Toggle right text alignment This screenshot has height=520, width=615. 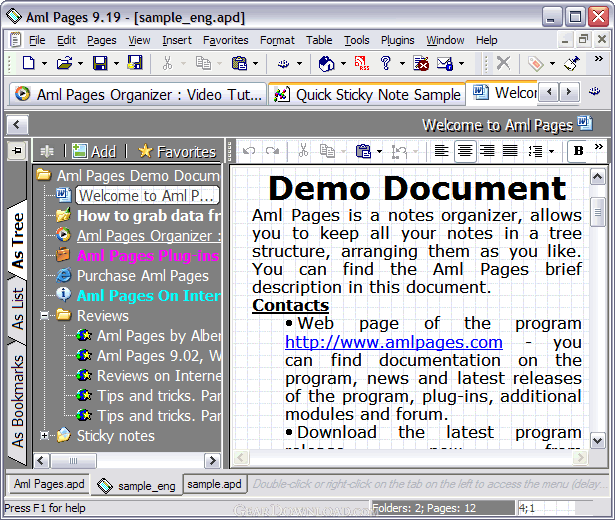pos(488,151)
